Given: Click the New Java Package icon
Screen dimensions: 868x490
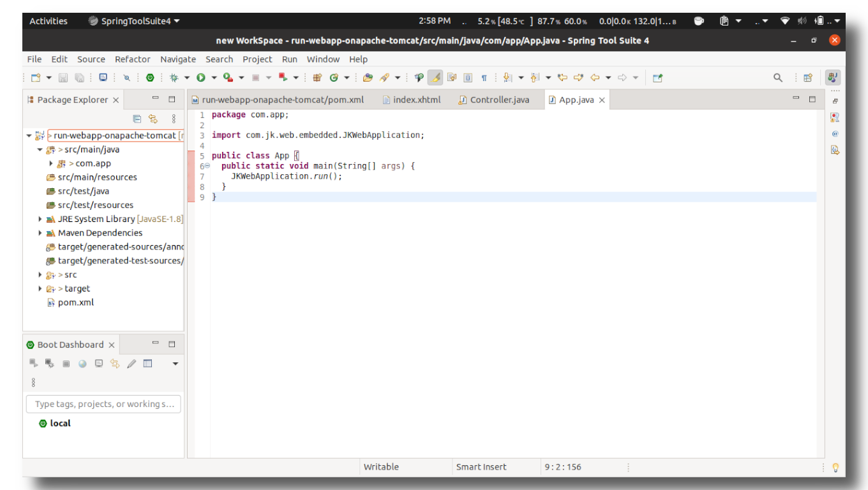Looking at the screenshot, I should pyautogui.click(x=317, y=78).
